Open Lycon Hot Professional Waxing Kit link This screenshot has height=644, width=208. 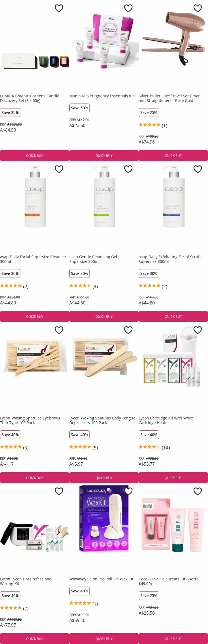click(x=26, y=581)
